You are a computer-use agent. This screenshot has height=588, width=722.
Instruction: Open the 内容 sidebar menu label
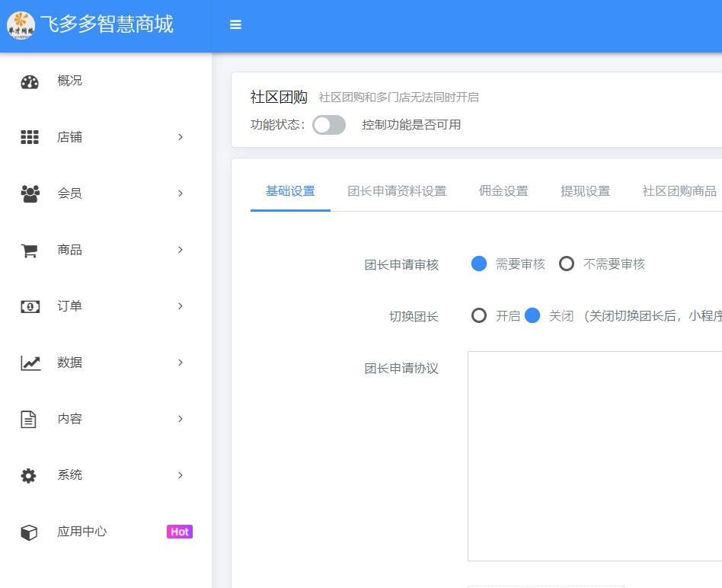pyautogui.click(x=69, y=419)
